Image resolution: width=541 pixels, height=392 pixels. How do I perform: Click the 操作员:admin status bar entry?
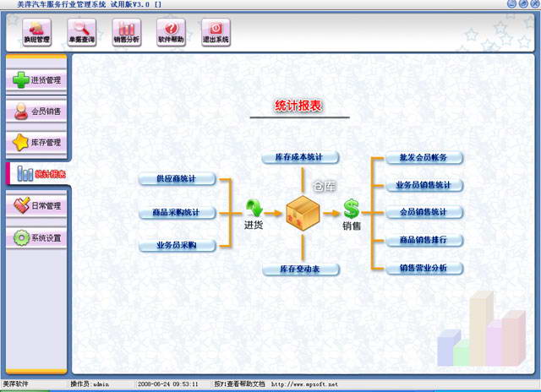90,384
